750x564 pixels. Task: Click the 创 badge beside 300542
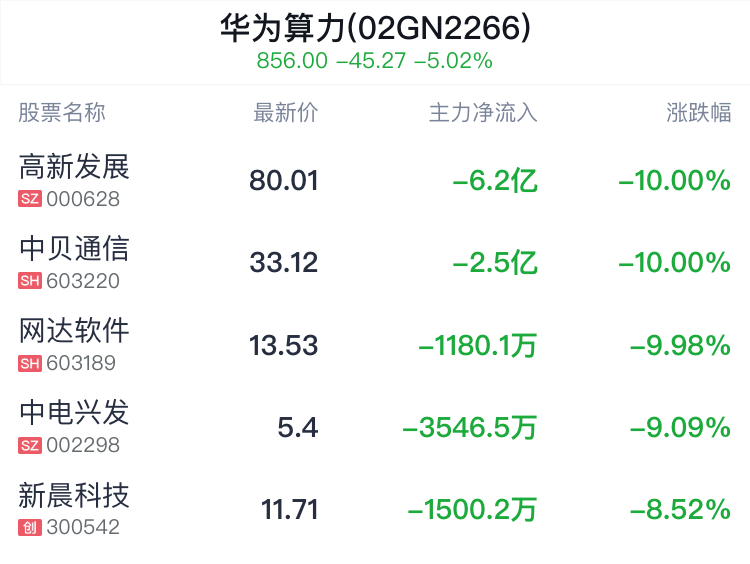pyautogui.click(x=30, y=527)
